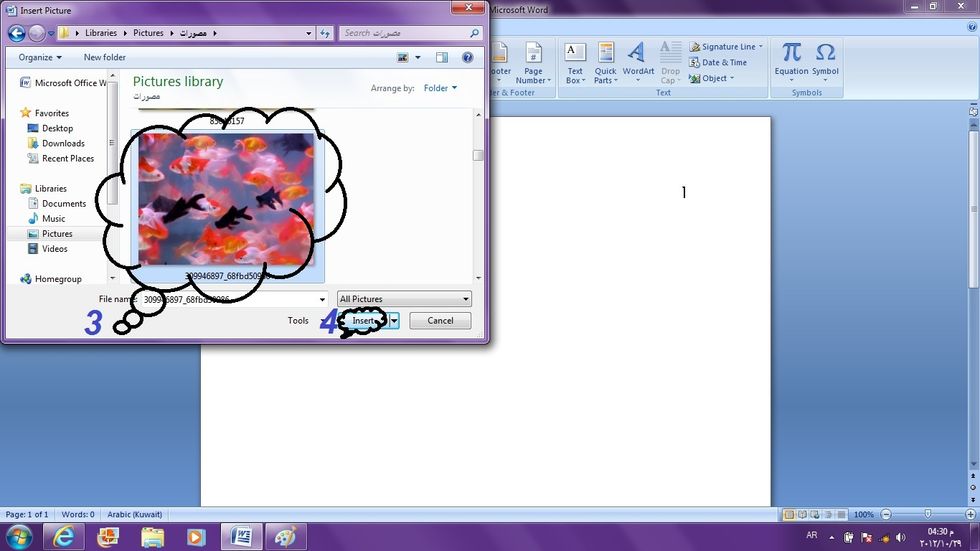Expand the Arrange by Folder dropdown
The image size is (980, 551).
440,88
